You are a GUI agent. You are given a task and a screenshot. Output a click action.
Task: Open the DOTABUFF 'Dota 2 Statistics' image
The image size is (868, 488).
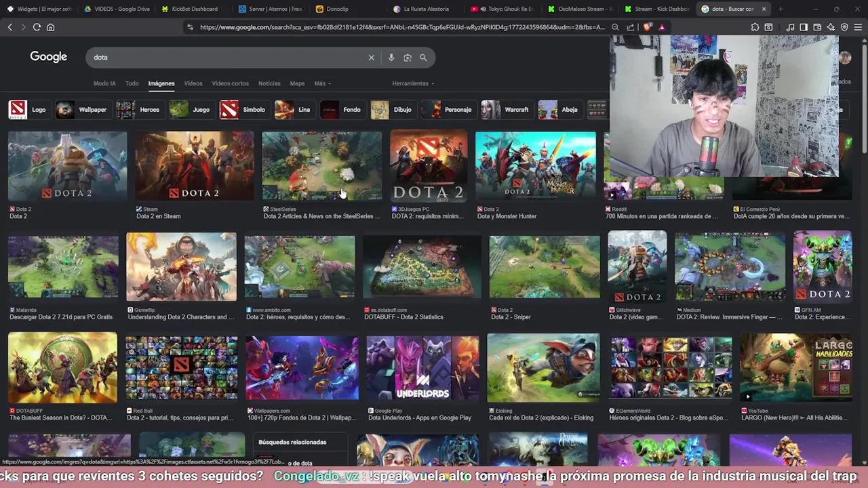click(422, 267)
